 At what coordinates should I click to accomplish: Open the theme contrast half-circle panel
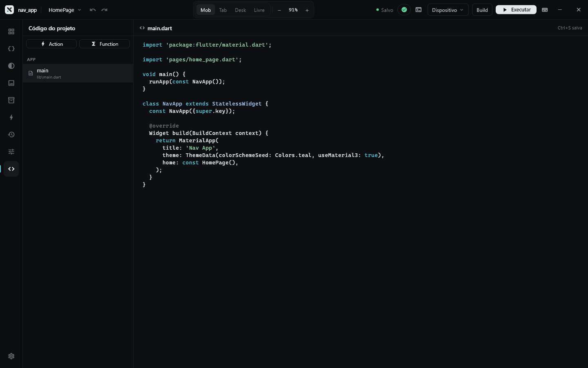pyautogui.click(x=11, y=66)
